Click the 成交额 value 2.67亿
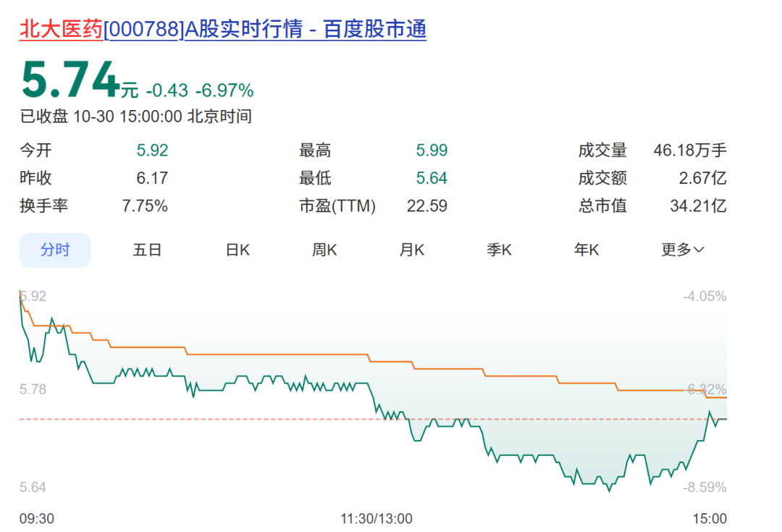Image resolution: width=782 pixels, height=532 pixels. (x=702, y=178)
